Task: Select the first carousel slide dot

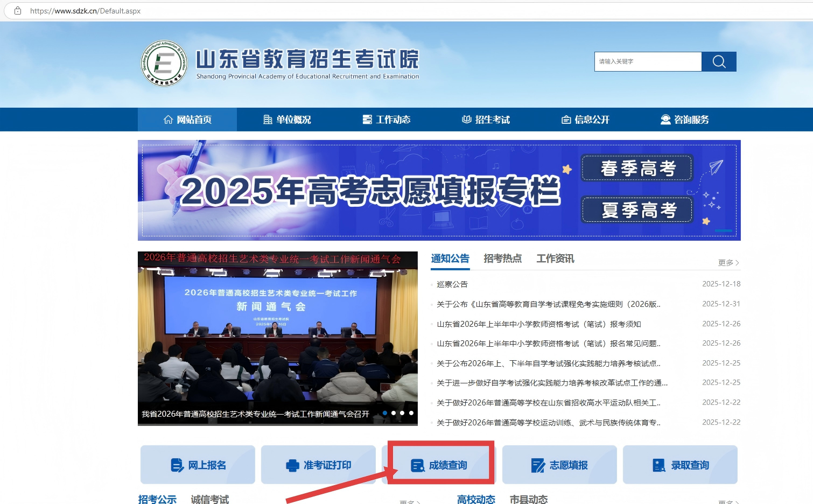Action: click(384, 413)
